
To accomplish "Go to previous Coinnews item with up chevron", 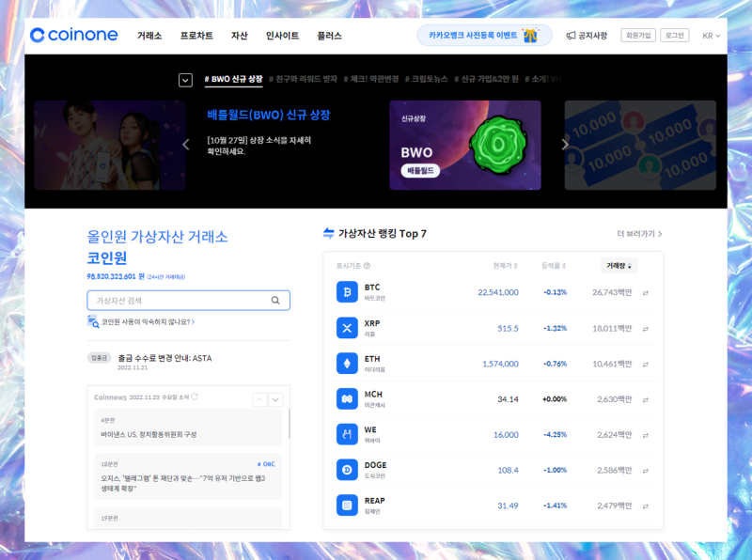I will [x=259, y=399].
